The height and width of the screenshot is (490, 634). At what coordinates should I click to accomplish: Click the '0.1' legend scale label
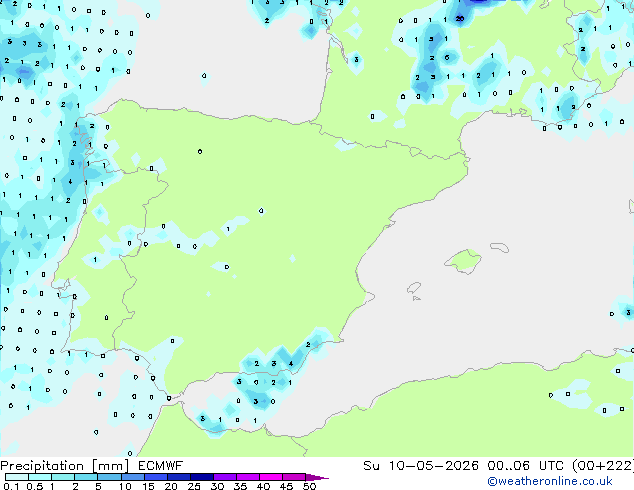[12, 486]
